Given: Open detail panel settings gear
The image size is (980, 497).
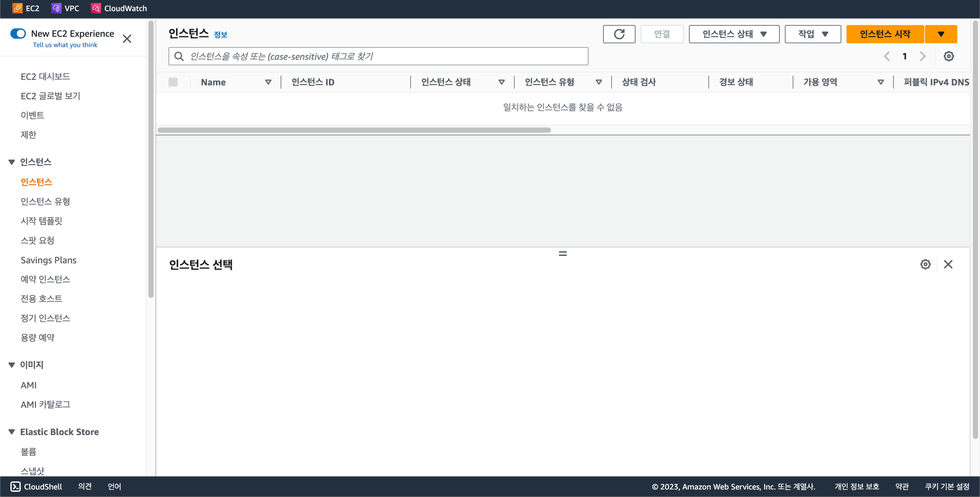Looking at the screenshot, I should coord(925,264).
